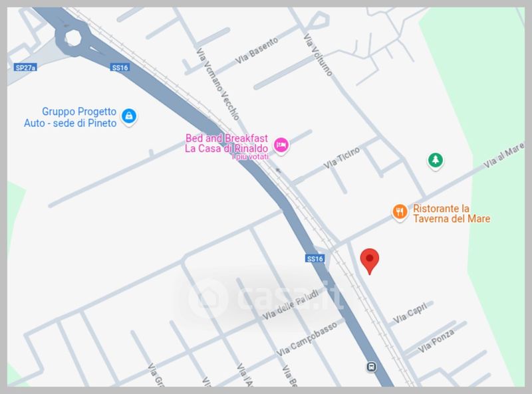Click the lower SS16 road badge
Screen dimensions: 532x394
[x=315, y=258]
